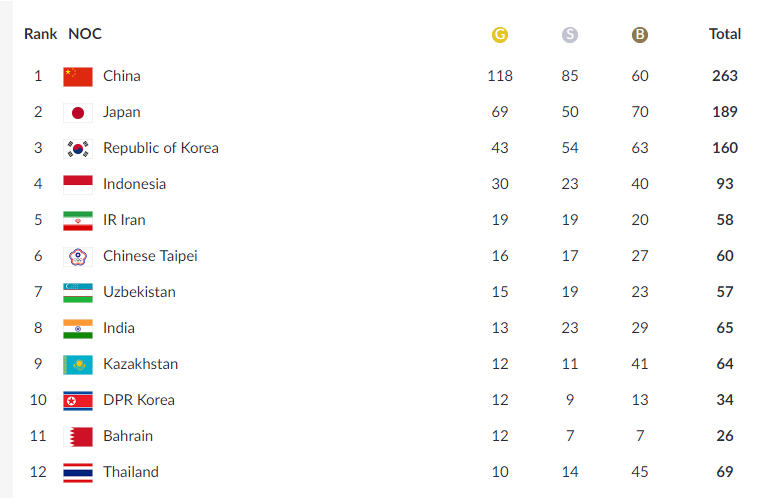Click the China flag icon

coord(78,77)
